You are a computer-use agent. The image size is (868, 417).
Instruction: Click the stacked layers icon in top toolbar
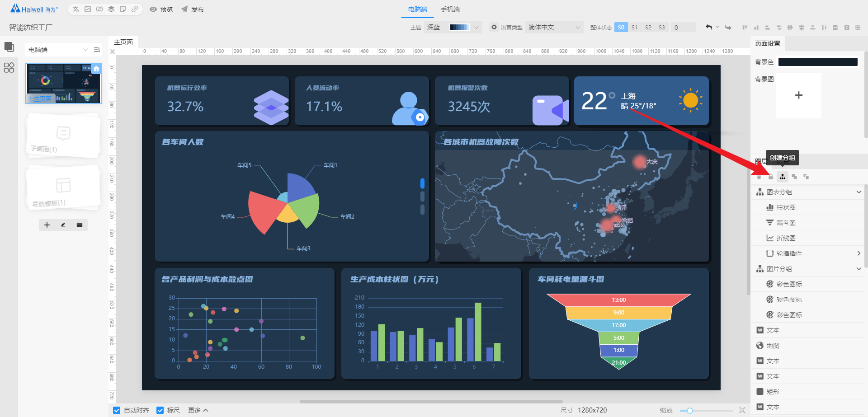pos(111,9)
